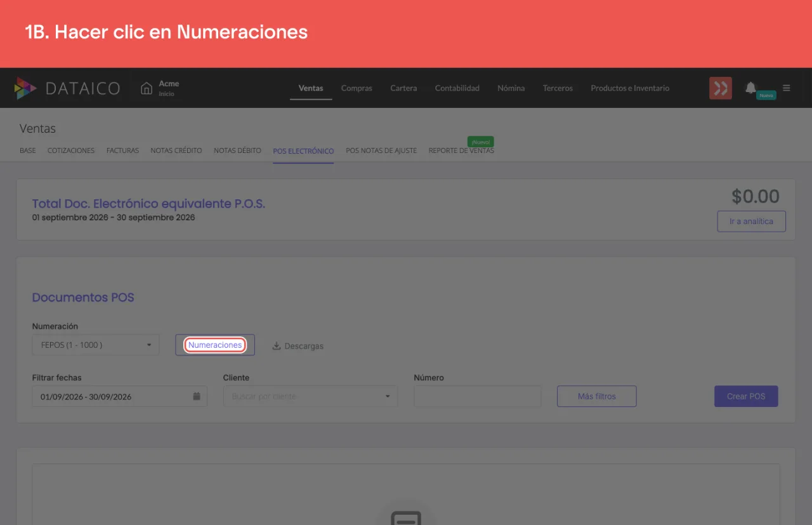Select the POS ELECTRÓNICO tab
Viewport: 812px width, 525px height.
click(303, 151)
